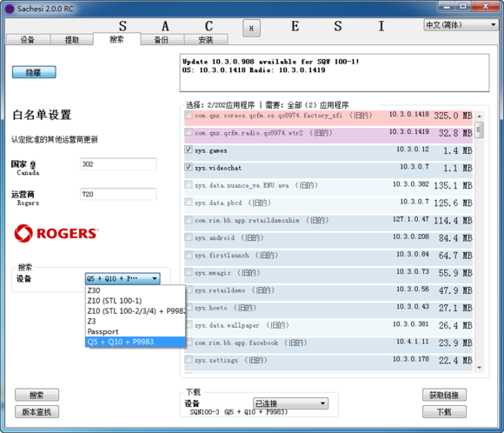Uncheck the sys.videochat checkbox
504x433 pixels.
pyautogui.click(x=189, y=167)
